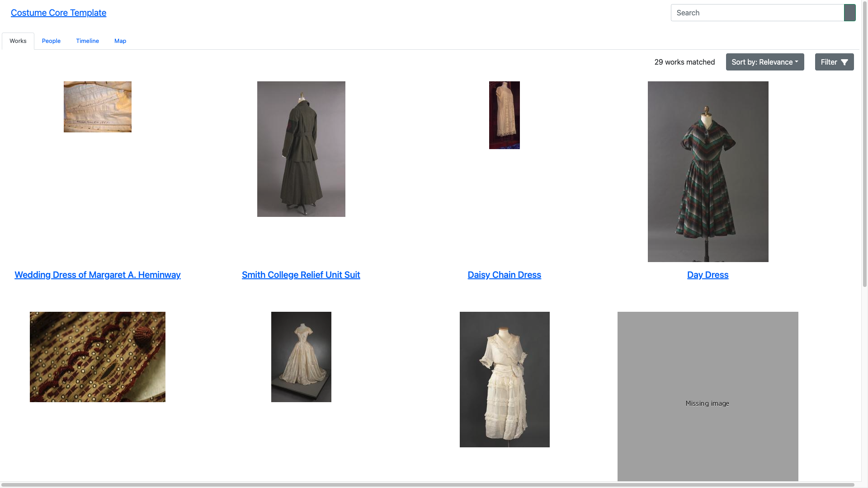The width and height of the screenshot is (868, 488).
Task: Click the Missing image placeholder
Action: (x=708, y=396)
